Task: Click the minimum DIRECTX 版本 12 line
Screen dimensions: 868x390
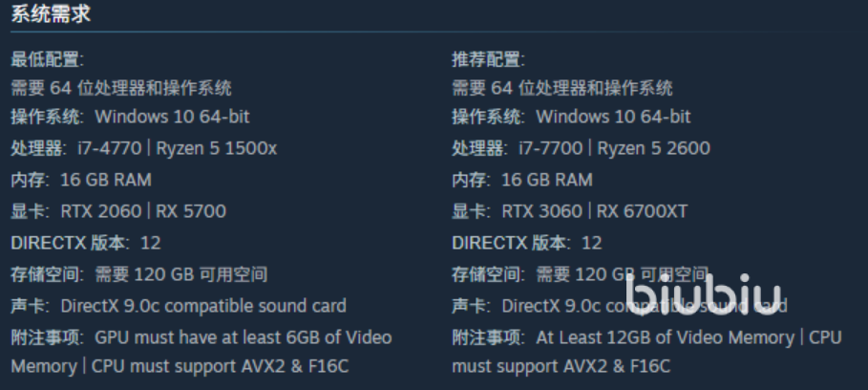Action: (86, 243)
